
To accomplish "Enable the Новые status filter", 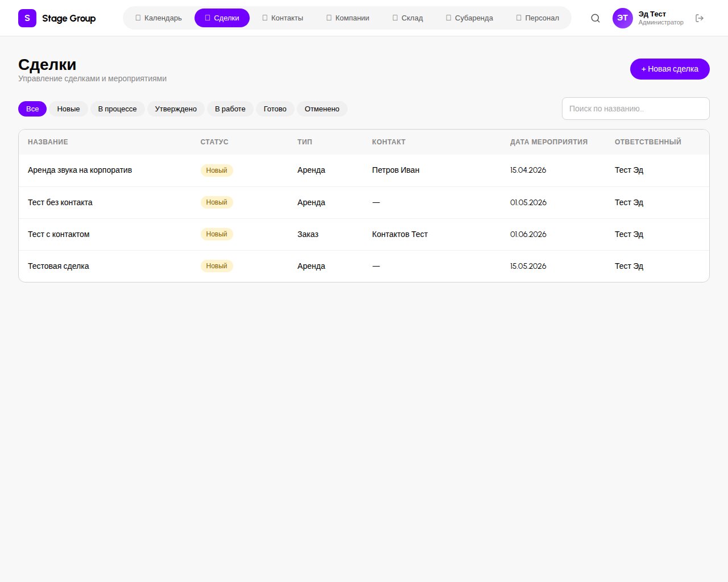I will pos(68,109).
